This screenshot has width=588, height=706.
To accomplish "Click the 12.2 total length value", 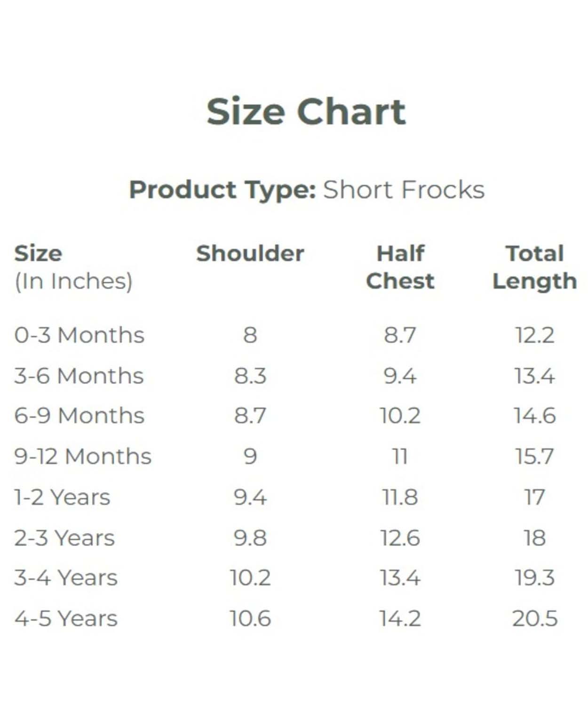I will tap(535, 335).
